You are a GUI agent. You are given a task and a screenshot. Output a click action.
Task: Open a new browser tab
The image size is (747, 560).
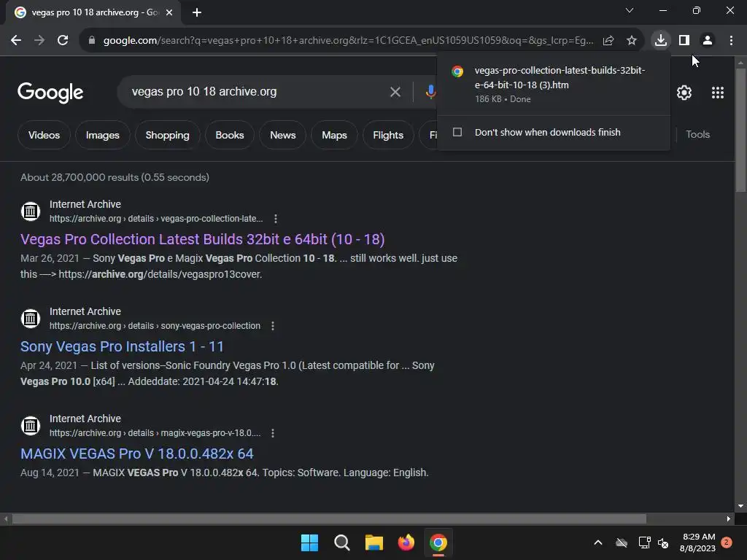[197, 12]
